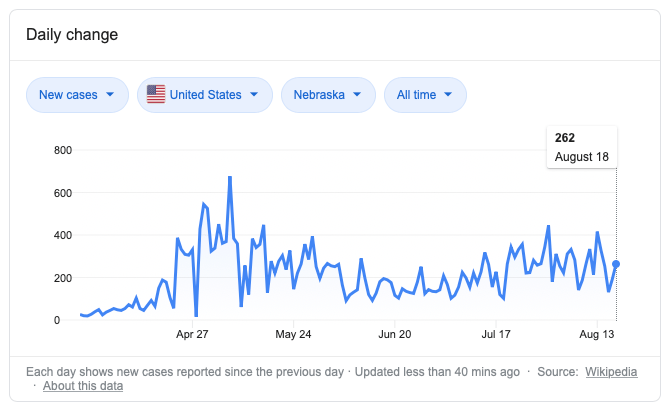Click the Daily change heading
Screen dimensions: 668x410
pyautogui.click(x=72, y=35)
